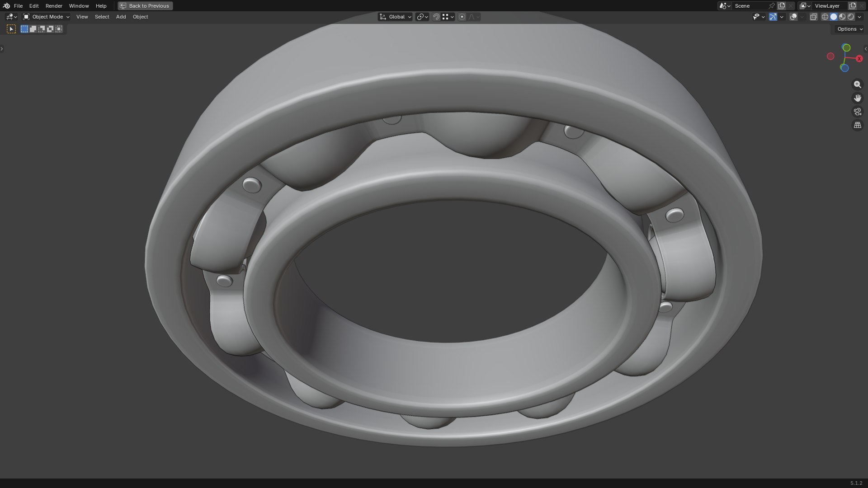
Task: Click version number 5.1.2 in status bar
Action: point(856,483)
